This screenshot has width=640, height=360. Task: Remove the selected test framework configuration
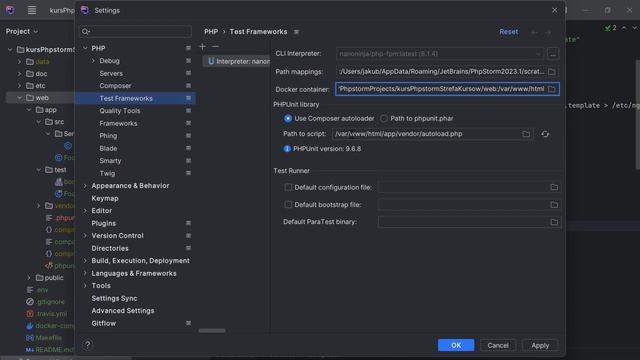click(215, 47)
